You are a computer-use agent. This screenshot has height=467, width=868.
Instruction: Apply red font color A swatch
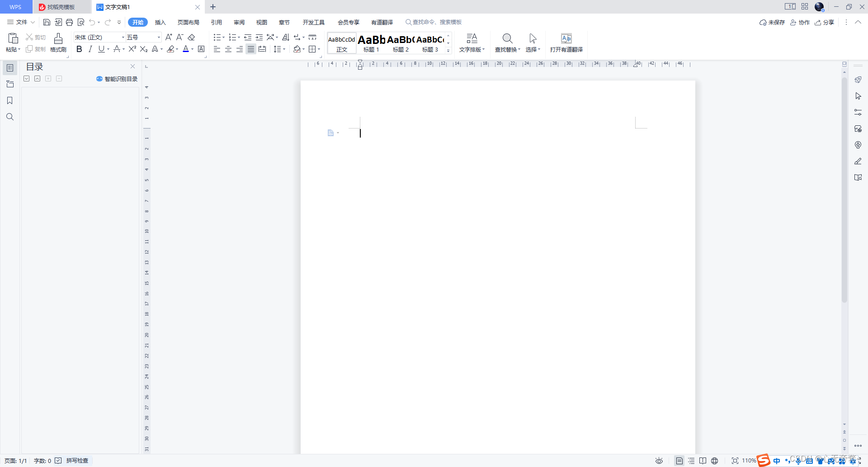[x=186, y=49]
